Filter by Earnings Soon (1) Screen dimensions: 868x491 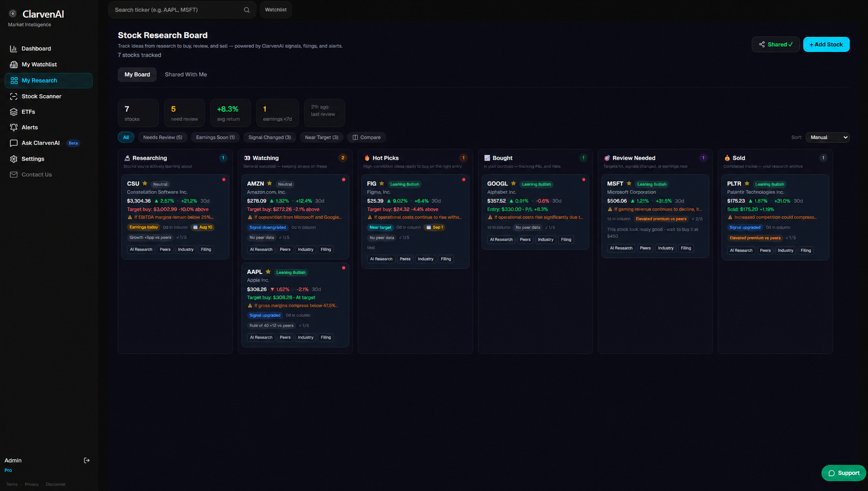(215, 137)
